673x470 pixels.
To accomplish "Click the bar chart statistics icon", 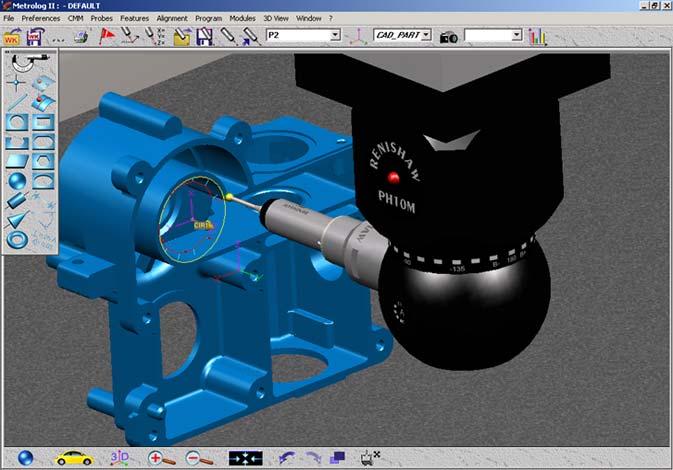I will [x=537, y=37].
